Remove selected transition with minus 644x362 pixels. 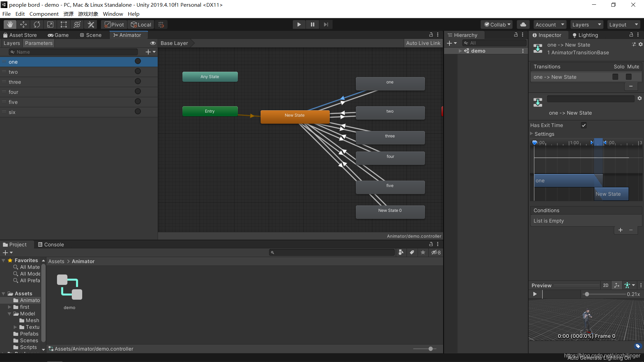631,86
